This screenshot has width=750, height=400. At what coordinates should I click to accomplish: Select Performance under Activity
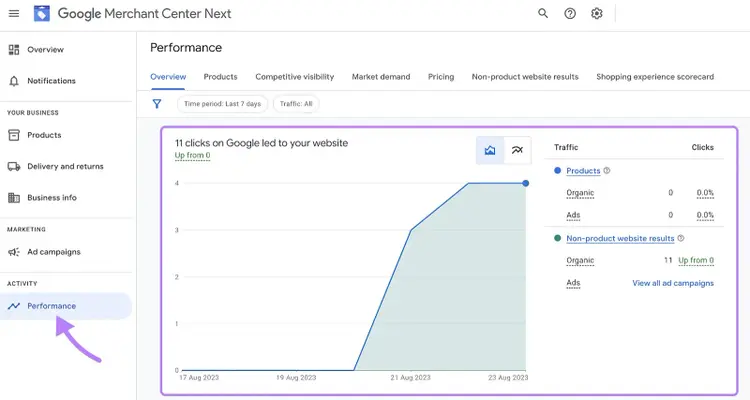66,306
